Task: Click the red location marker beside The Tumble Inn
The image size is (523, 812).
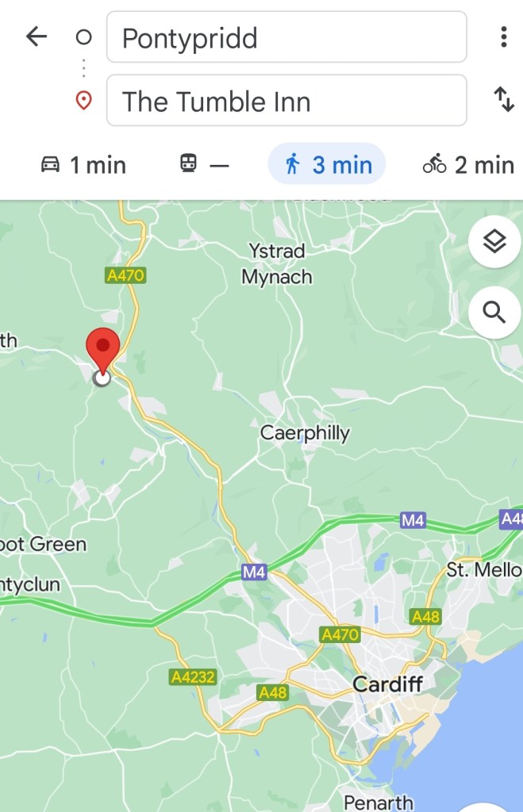Action: [83, 100]
